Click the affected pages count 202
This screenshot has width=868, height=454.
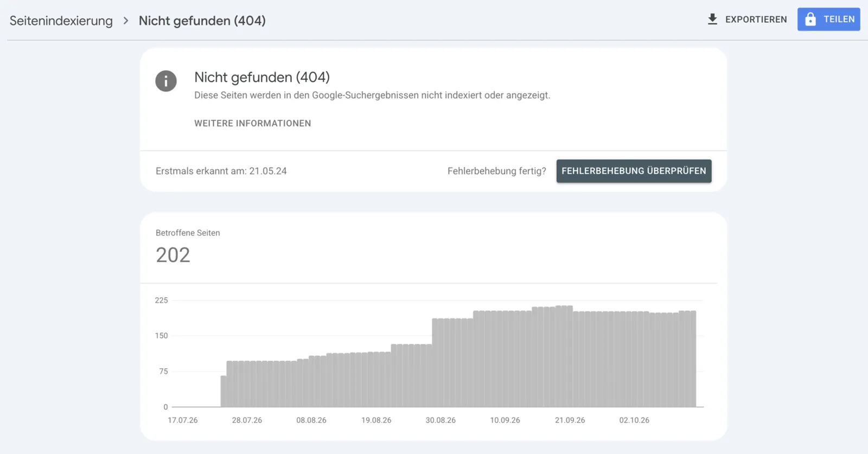coord(173,255)
